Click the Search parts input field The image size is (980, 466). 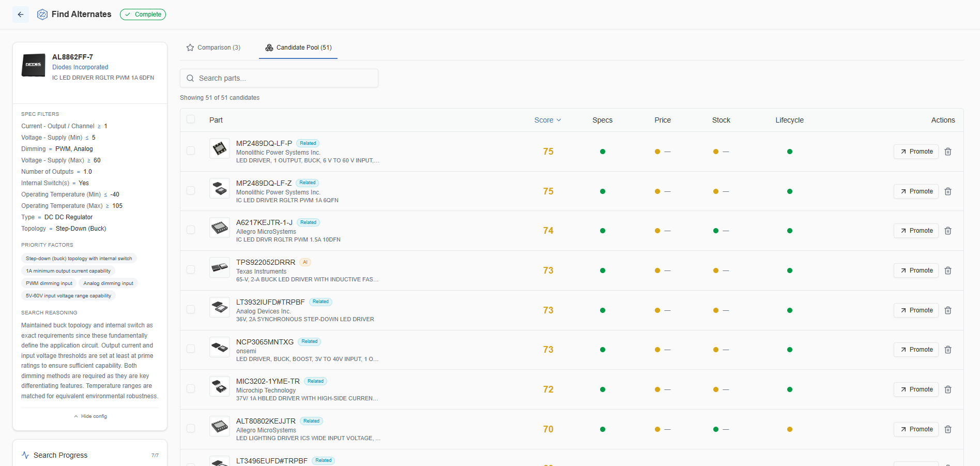click(279, 78)
